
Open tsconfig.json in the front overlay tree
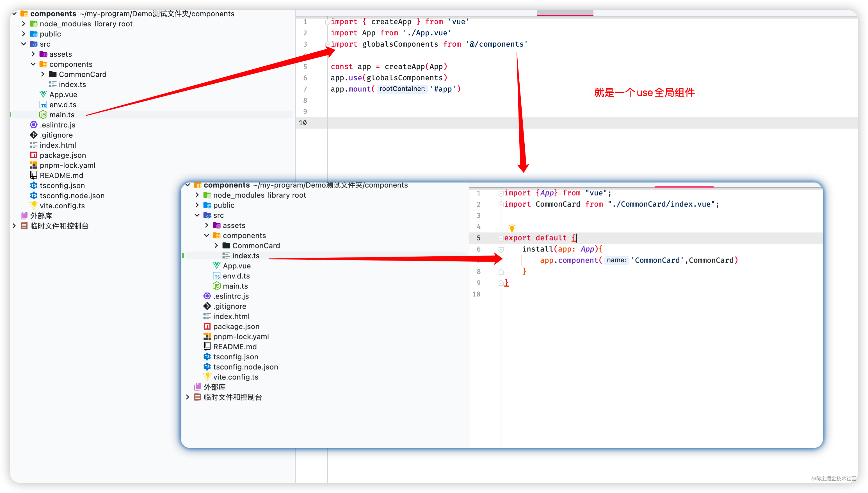(236, 357)
